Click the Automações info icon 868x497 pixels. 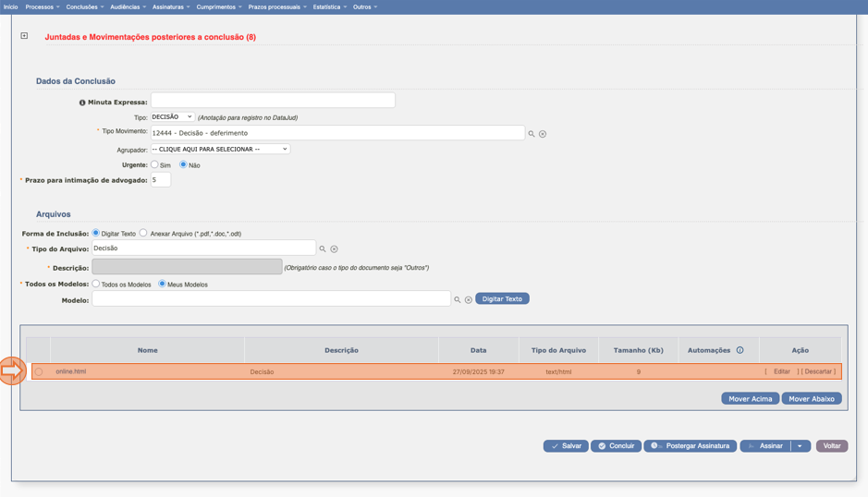coord(740,350)
